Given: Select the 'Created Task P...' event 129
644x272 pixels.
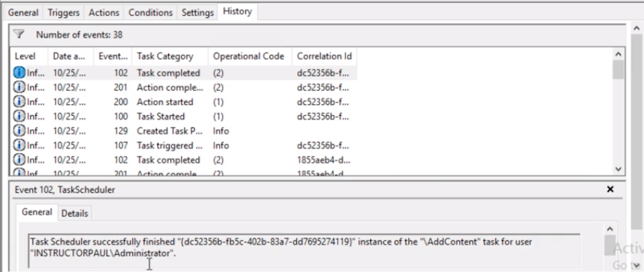Looking at the screenshot, I should click(x=183, y=131).
